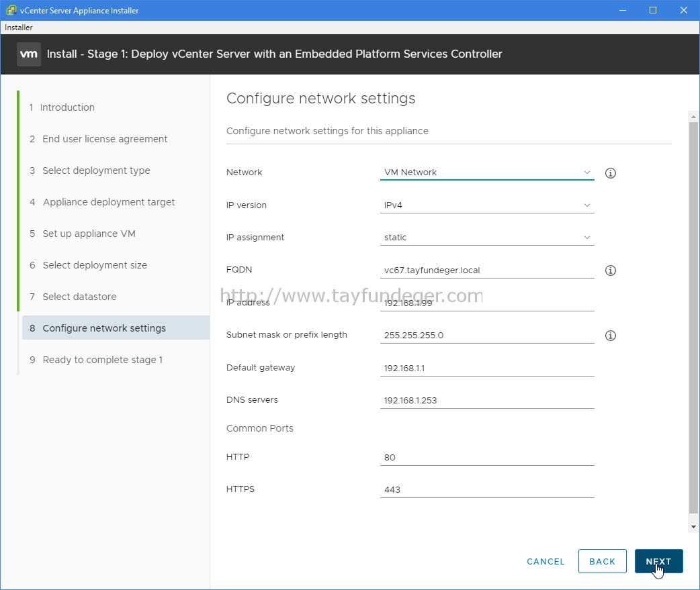Focus the DNS servers input field

[486, 400]
